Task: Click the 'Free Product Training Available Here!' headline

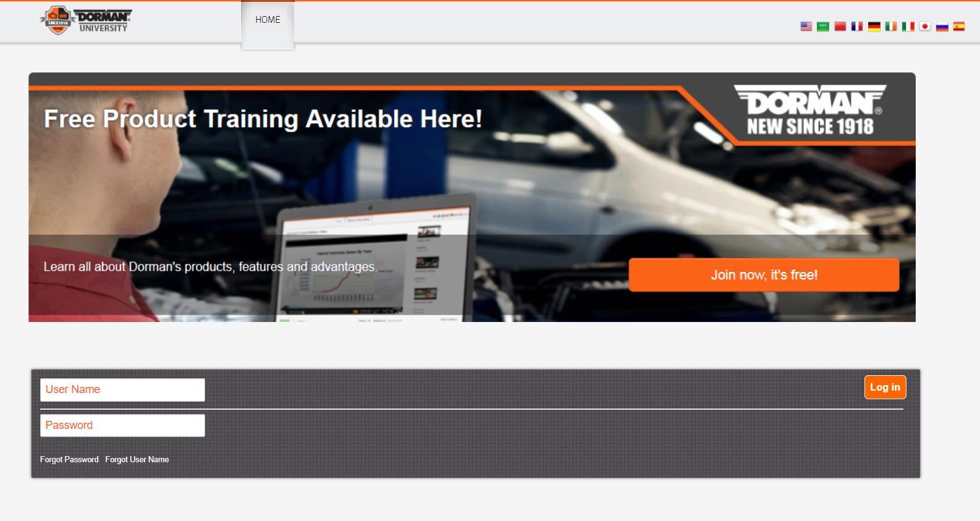Action: [x=263, y=119]
